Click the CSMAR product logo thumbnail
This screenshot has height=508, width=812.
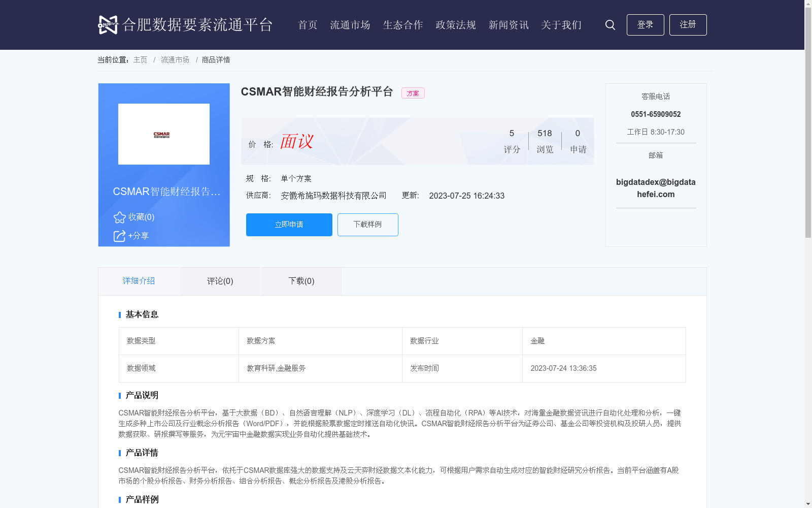tap(164, 134)
